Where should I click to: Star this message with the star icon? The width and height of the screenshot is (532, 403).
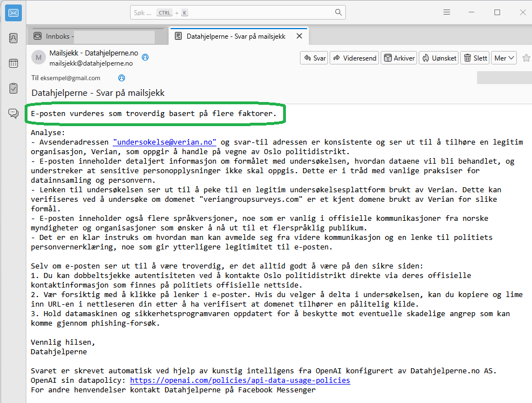click(526, 58)
